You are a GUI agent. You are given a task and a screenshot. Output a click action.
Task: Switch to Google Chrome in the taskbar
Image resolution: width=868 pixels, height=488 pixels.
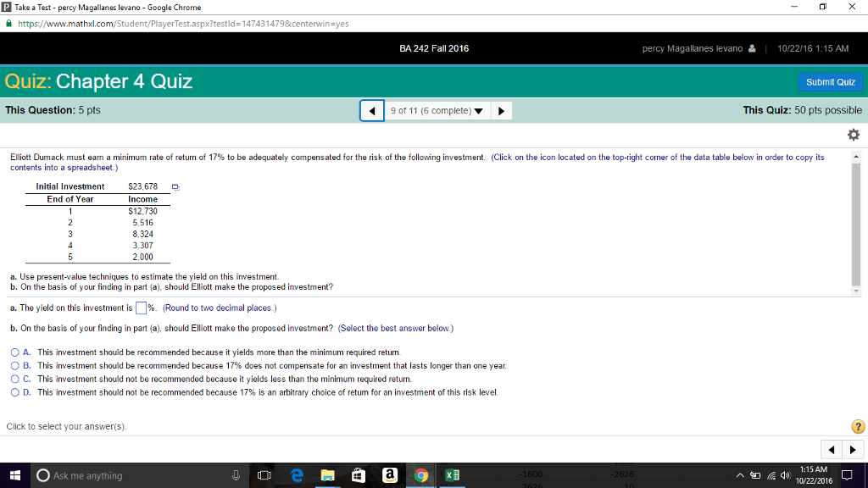point(421,475)
